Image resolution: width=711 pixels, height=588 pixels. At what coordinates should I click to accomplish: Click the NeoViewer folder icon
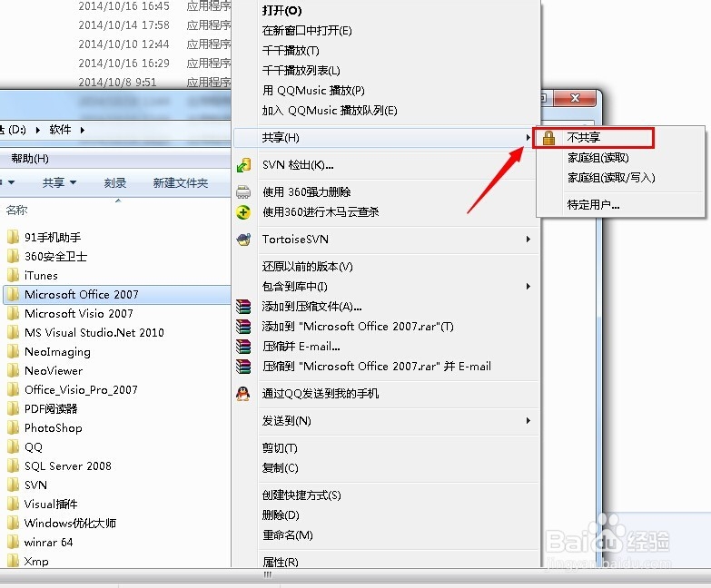click(x=13, y=370)
